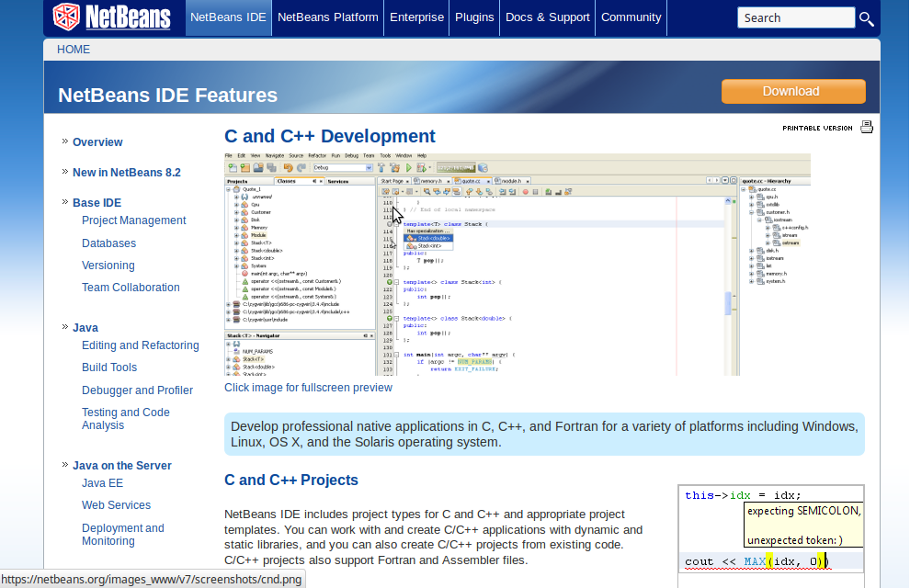Click Java on the Server link
The height and width of the screenshot is (588, 910).
point(122,466)
